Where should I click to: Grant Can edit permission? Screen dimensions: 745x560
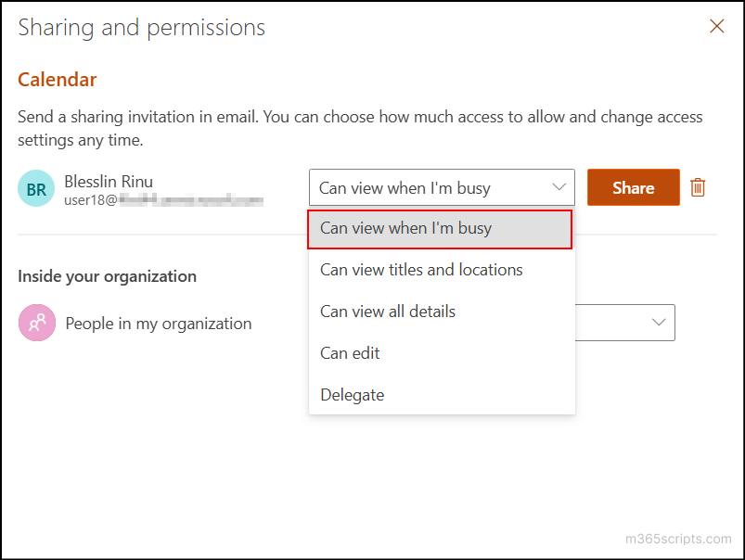tap(350, 352)
